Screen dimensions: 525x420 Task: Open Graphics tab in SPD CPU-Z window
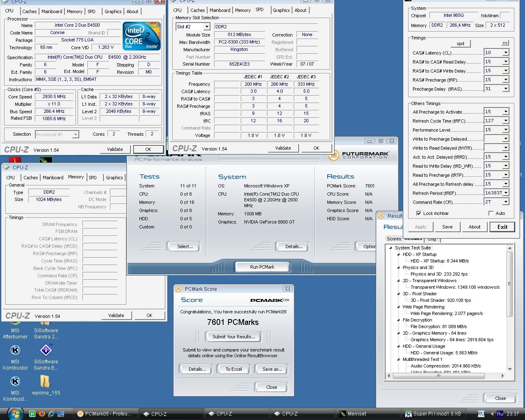pyautogui.click(x=281, y=10)
